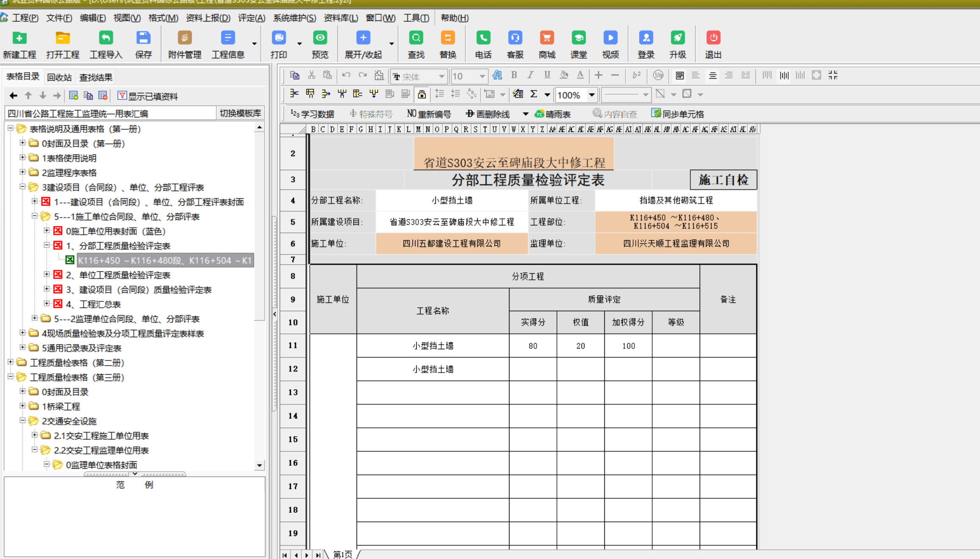Click the 同步单元格 button
The width and height of the screenshot is (980, 559).
point(677,114)
